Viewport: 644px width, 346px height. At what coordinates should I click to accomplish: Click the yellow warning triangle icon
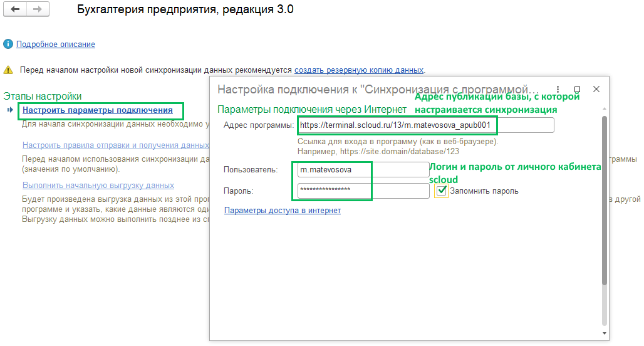(8, 70)
